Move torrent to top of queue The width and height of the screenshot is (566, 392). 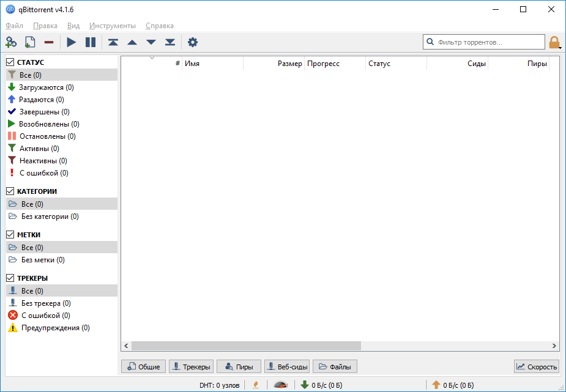113,42
